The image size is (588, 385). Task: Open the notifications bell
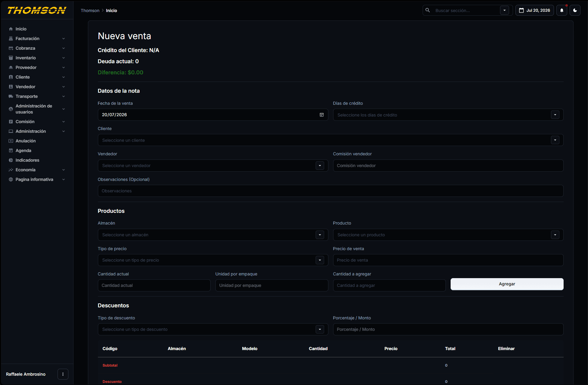pyautogui.click(x=562, y=10)
